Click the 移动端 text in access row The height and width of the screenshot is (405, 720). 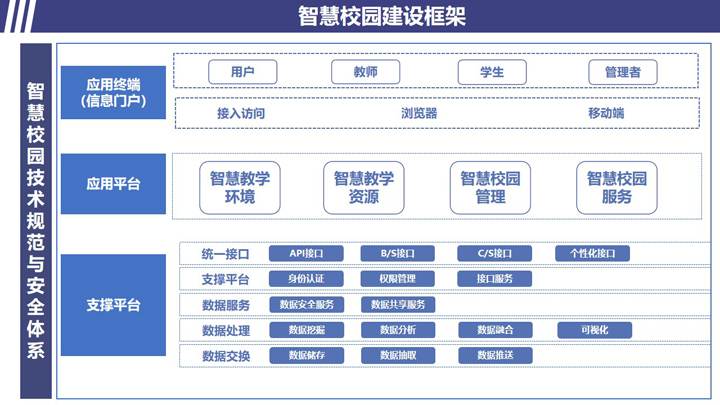(606, 113)
